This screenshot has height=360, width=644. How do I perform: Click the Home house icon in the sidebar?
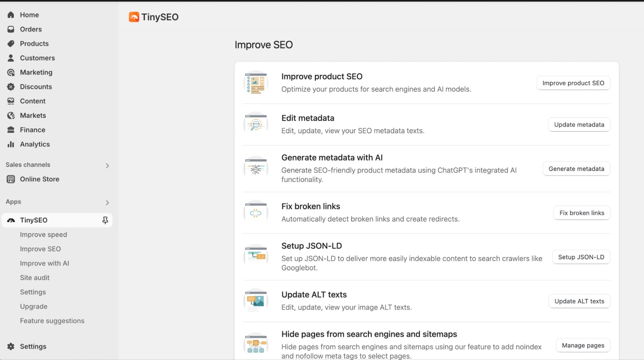(11, 15)
